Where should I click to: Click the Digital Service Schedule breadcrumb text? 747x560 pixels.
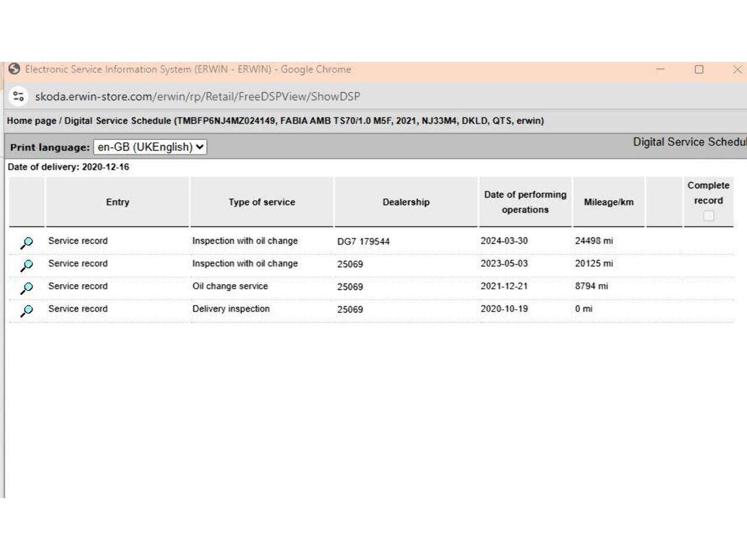point(117,121)
